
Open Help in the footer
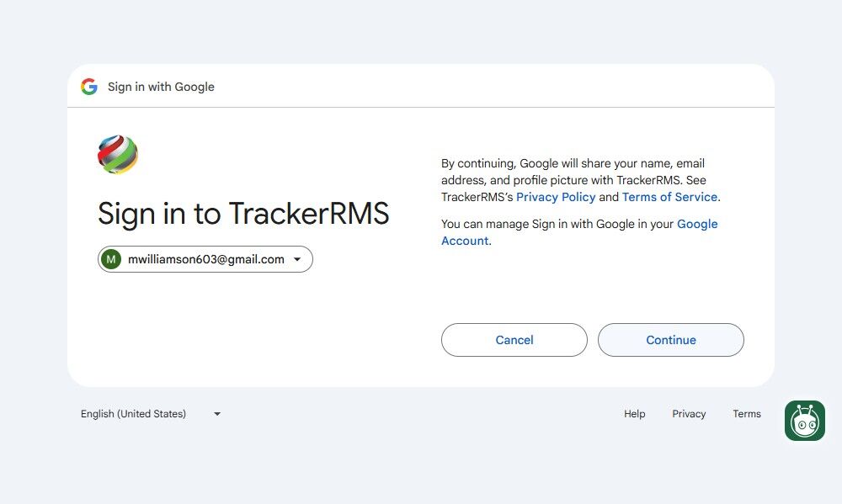[634, 414]
